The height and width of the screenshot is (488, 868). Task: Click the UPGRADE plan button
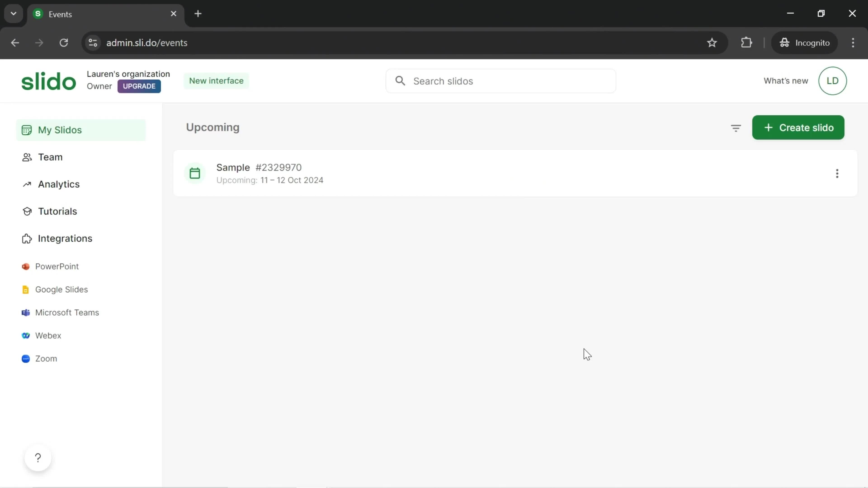tap(139, 86)
